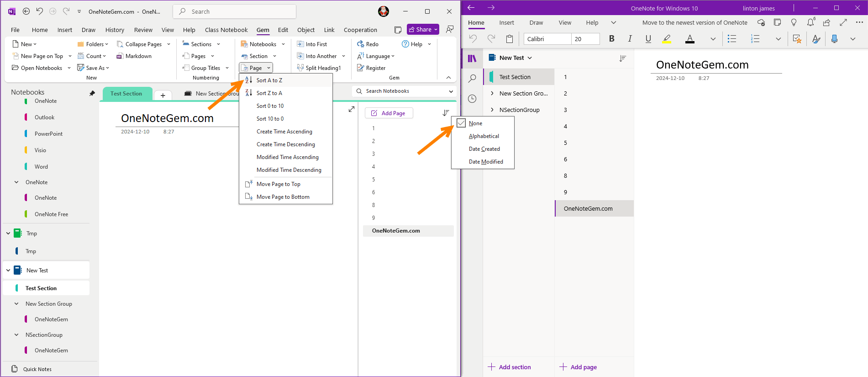Open the Sections dropdown
This screenshot has width=868, height=377.
coord(201,44)
